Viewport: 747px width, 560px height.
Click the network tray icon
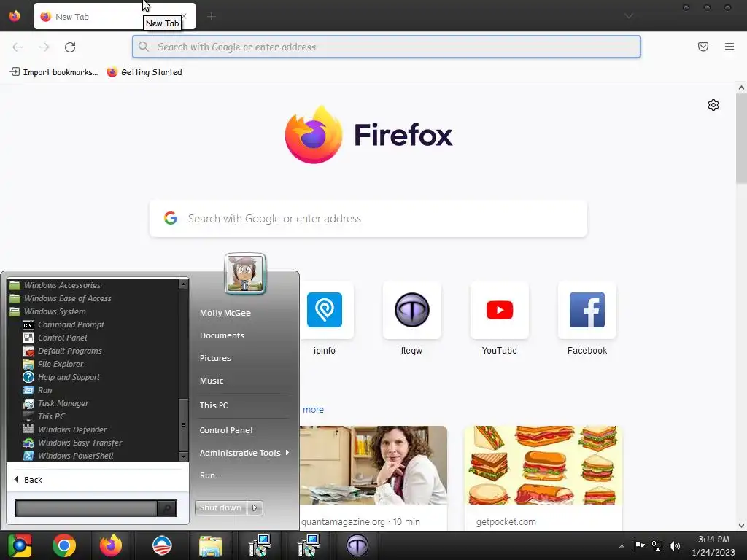coord(657,545)
